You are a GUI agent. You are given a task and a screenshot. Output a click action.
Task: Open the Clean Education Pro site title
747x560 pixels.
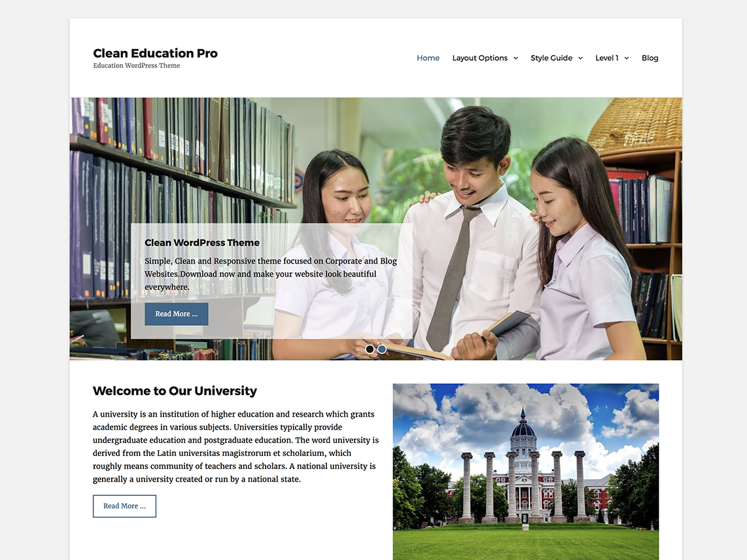(155, 53)
